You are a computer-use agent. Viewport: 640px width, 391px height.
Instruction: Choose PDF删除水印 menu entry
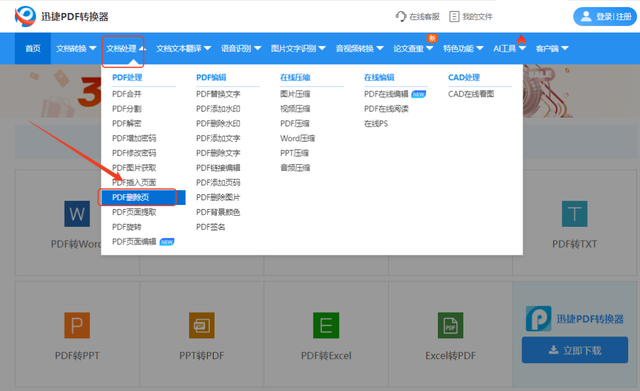pyautogui.click(x=218, y=123)
